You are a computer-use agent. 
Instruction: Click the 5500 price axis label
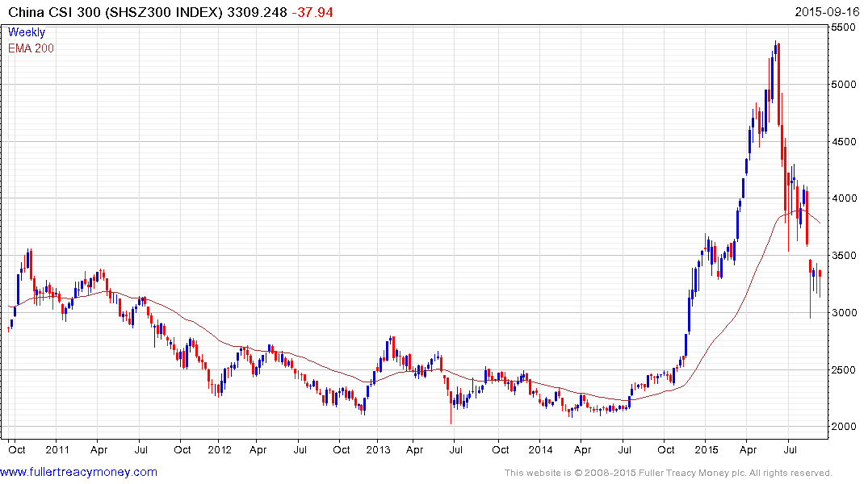[x=844, y=27]
